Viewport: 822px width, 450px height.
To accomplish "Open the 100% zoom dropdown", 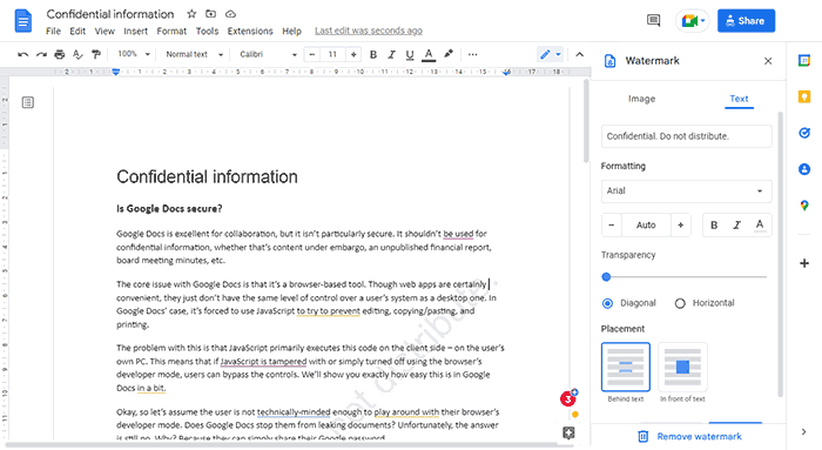I will pyautogui.click(x=134, y=54).
